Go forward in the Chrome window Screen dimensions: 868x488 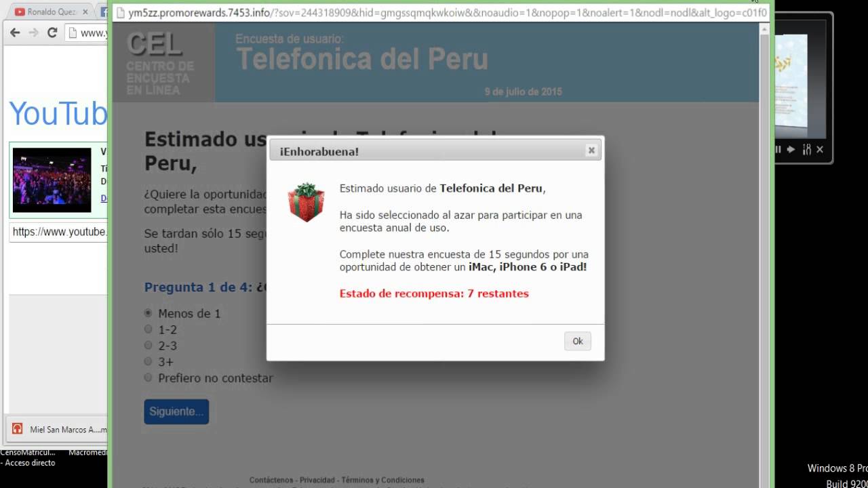coord(33,33)
